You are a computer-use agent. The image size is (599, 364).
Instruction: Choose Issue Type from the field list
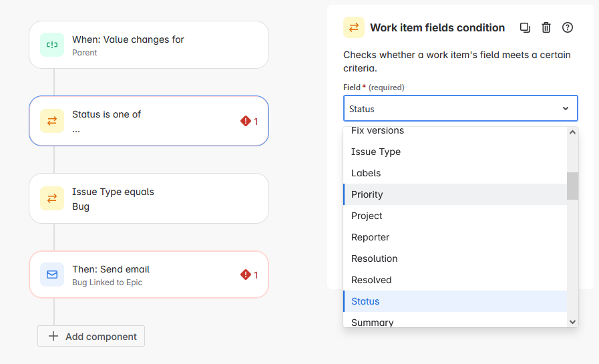click(455, 152)
